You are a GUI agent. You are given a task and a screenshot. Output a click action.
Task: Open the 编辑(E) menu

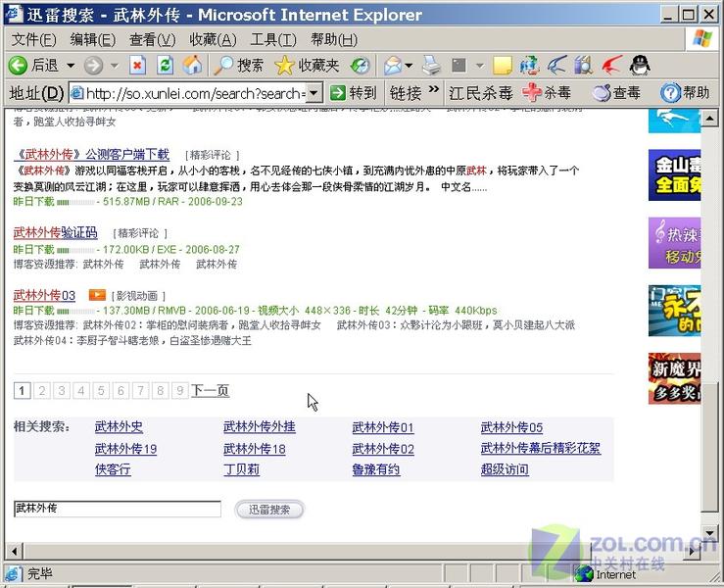point(93,40)
